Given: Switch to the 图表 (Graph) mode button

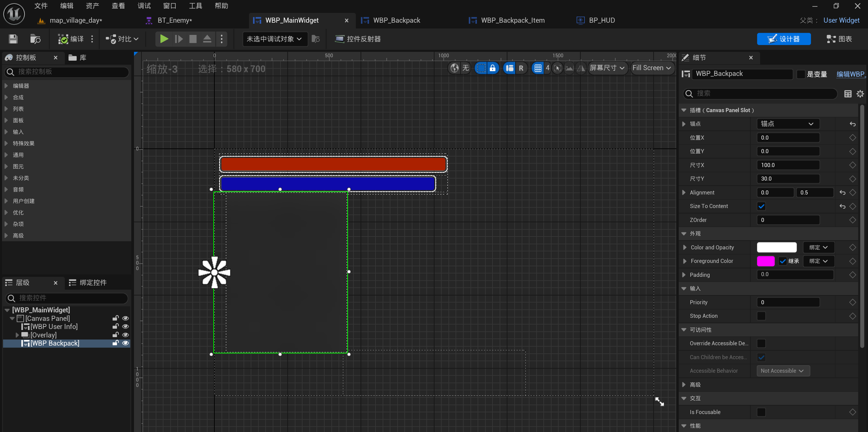Looking at the screenshot, I should tap(839, 39).
